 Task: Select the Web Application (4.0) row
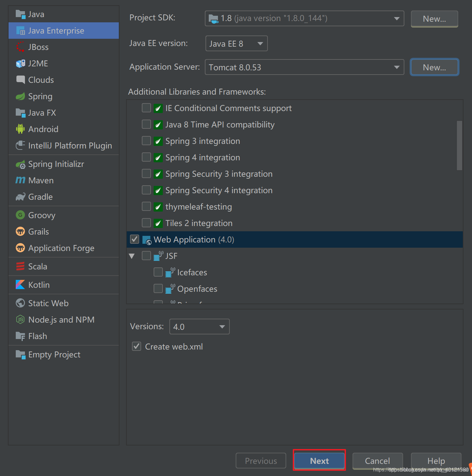pos(295,239)
